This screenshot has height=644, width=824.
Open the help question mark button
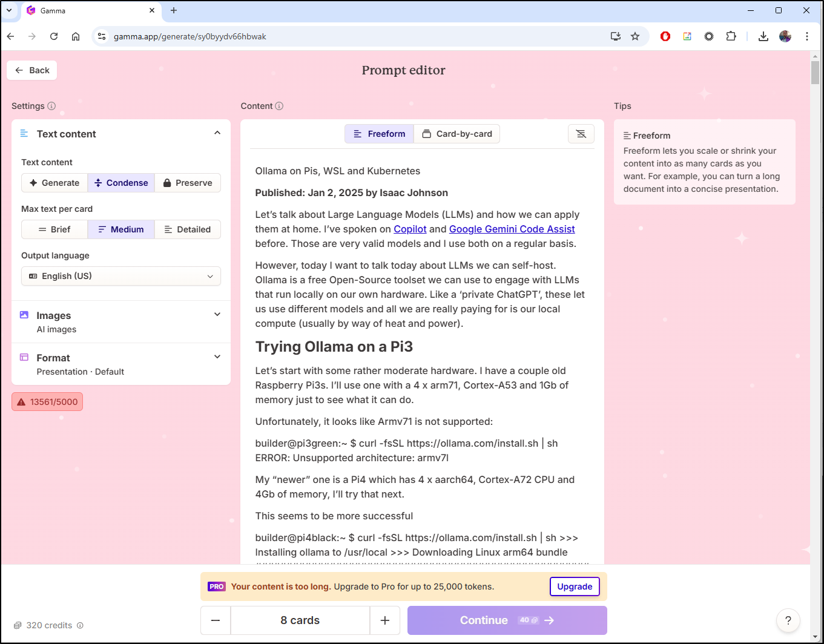click(788, 620)
